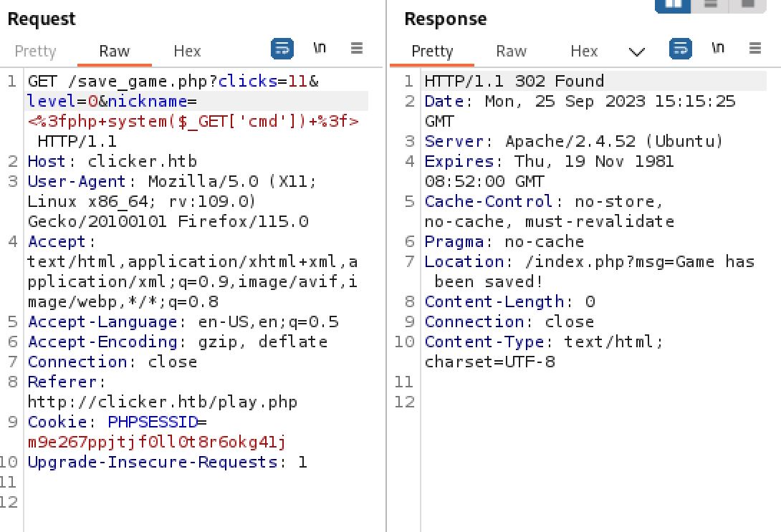Open Hex tab in Response panel

(x=584, y=51)
